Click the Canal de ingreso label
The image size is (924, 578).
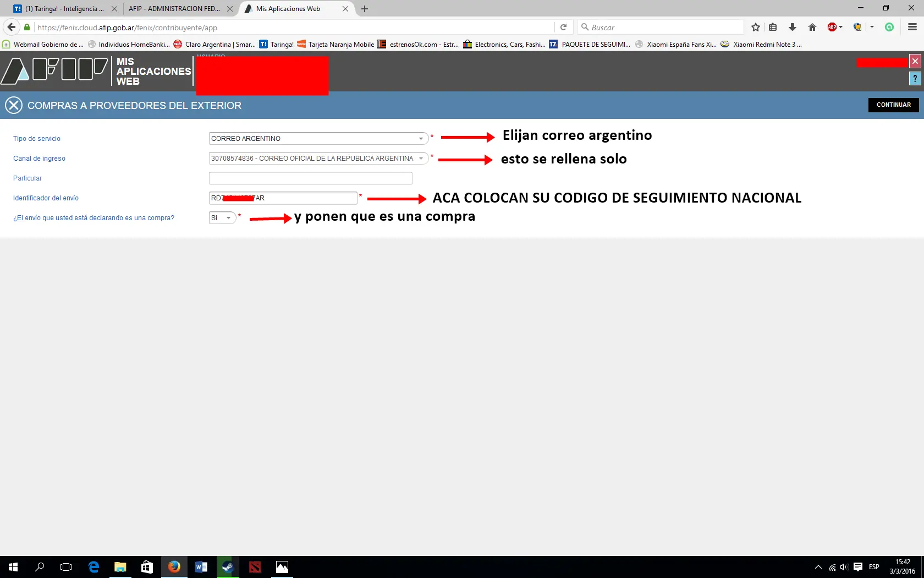click(x=39, y=159)
